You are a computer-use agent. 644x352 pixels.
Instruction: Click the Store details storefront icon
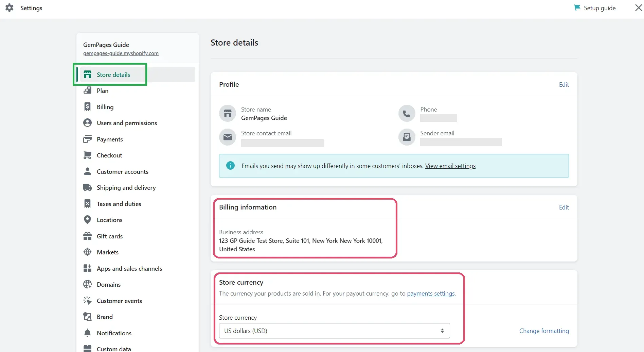pyautogui.click(x=87, y=74)
